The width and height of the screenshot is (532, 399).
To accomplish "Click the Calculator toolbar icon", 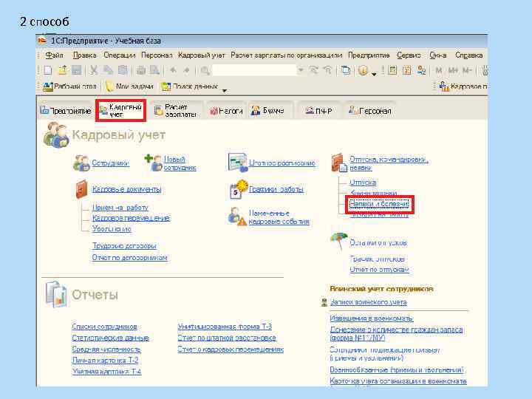I will point(392,70).
